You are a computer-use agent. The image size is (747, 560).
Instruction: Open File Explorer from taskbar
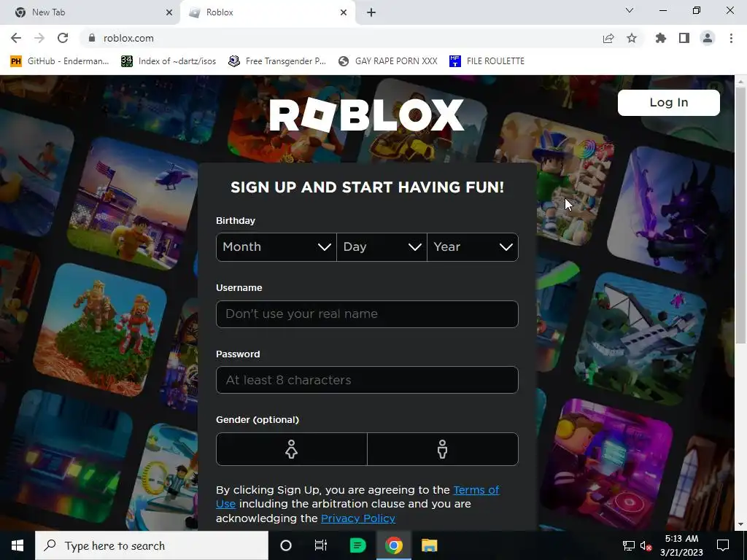[429, 545]
